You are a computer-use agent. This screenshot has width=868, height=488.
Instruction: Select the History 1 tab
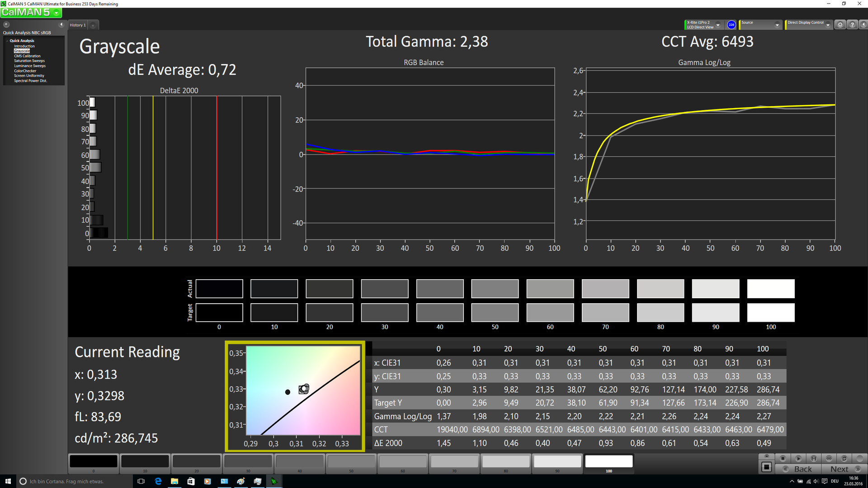pos(77,25)
